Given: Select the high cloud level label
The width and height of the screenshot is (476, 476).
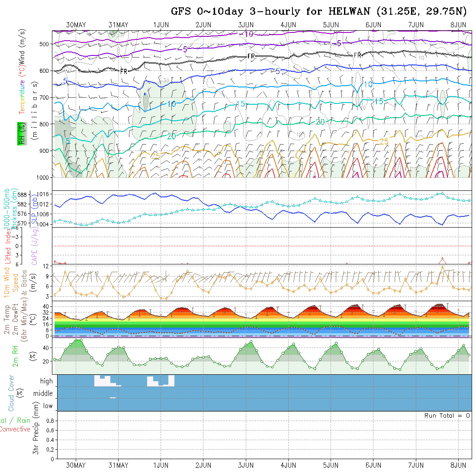Looking at the screenshot, I should [46, 381].
